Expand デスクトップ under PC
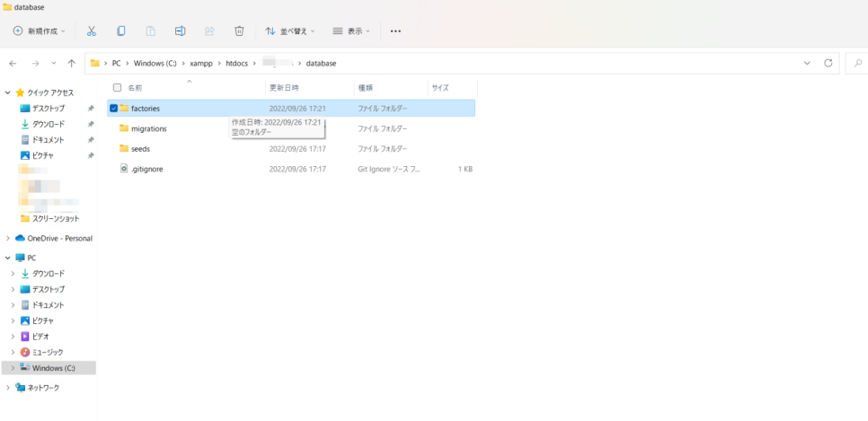868x421 pixels. 13,289
